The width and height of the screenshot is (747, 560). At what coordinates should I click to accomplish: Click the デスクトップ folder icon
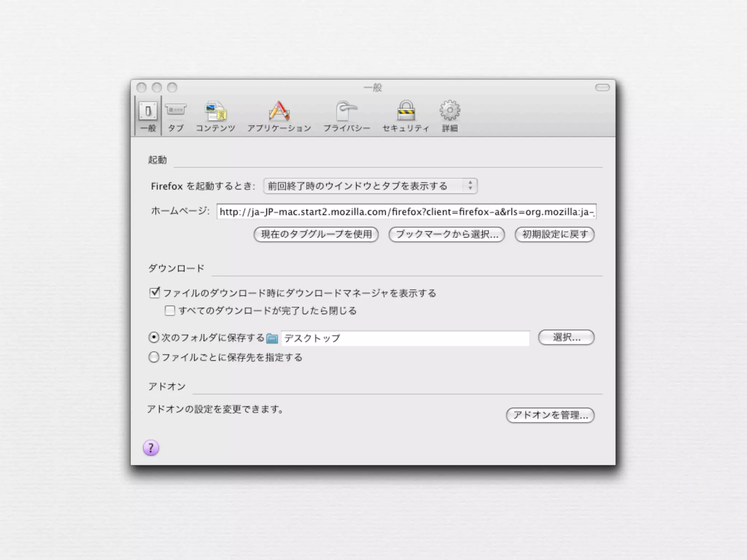[272, 339]
